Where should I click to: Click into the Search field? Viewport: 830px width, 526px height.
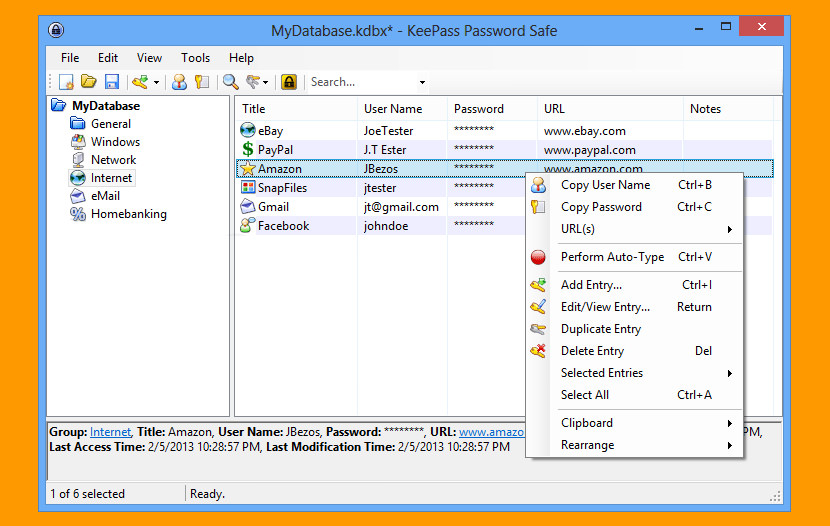click(363, 82)
